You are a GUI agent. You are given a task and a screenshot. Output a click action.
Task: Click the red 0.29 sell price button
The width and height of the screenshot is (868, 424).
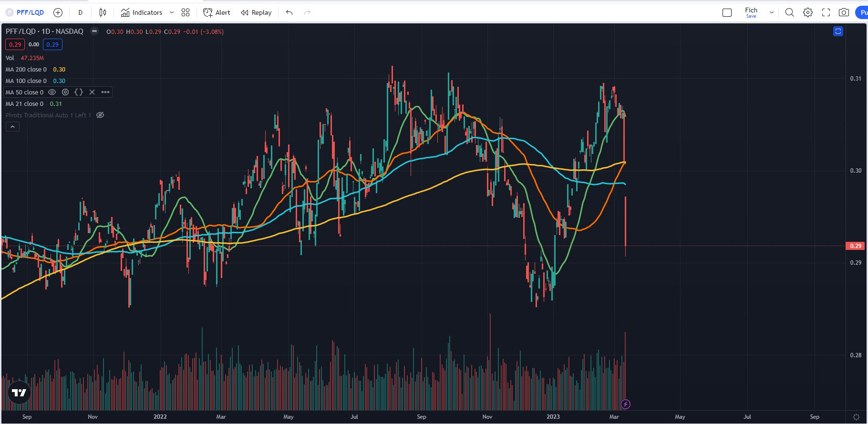click(15, 44)
